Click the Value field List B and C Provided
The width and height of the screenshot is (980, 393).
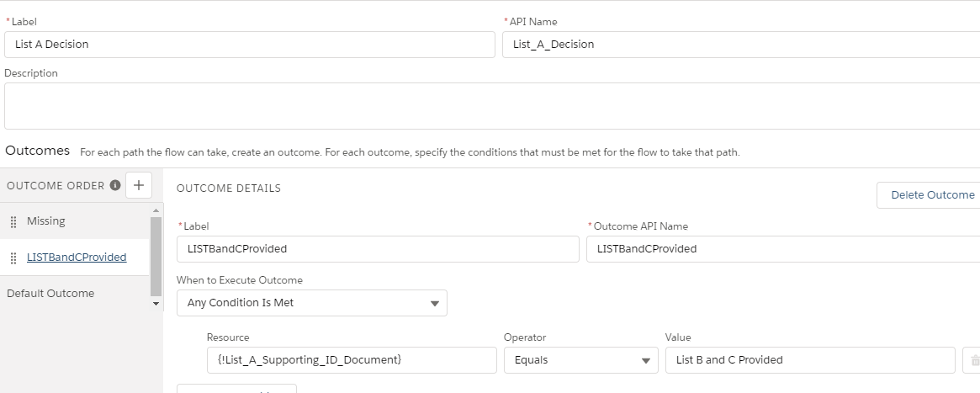pyautogui.click(x=809, y=360)
